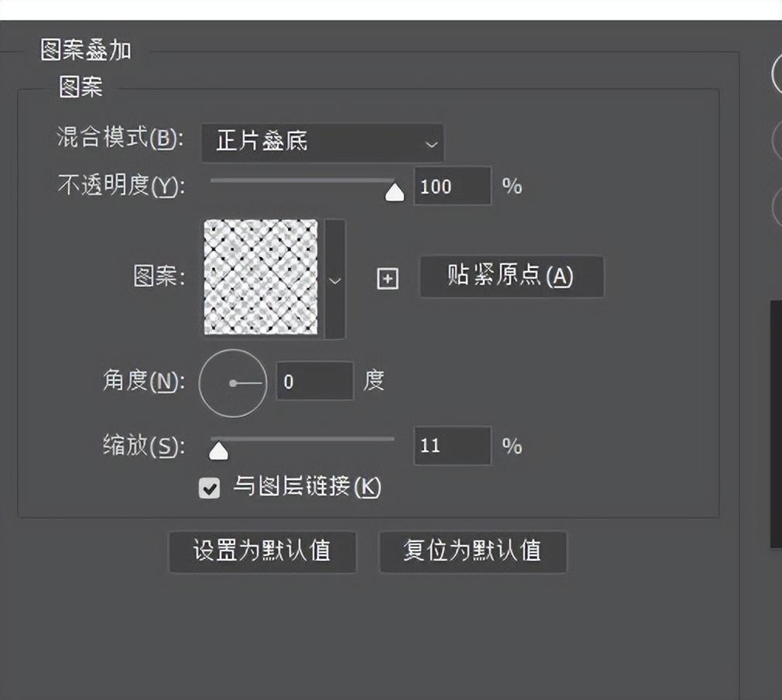The image size is (782, 700).
Task: Click the scale value field showing 11
Action: click(452, 447)
